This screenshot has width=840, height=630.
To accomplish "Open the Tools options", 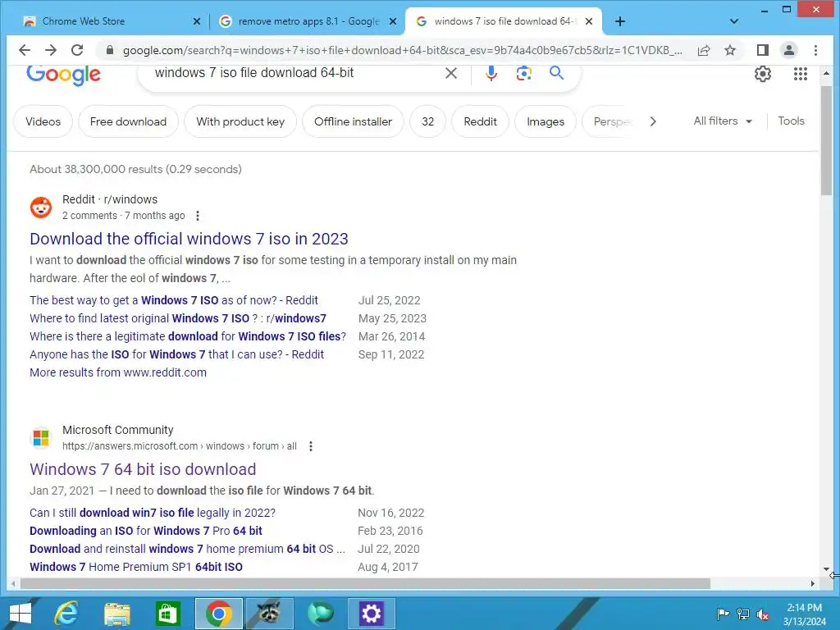I will click(791, 121).
